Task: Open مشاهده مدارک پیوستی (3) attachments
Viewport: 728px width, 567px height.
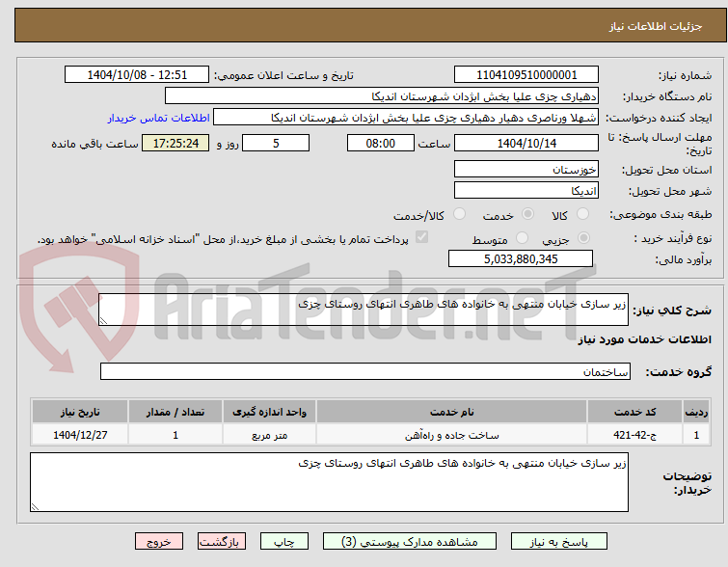Action: tap(410, 542)
